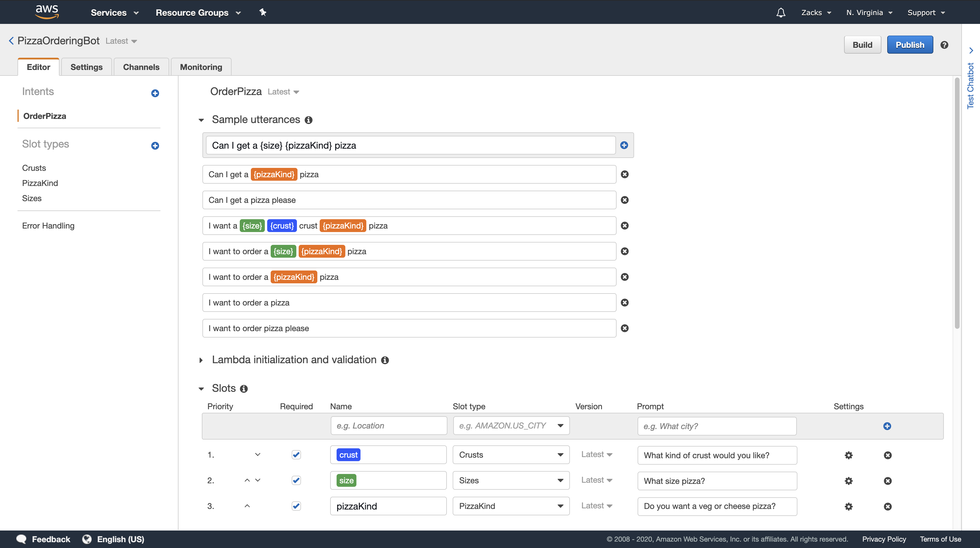This screenshot has width=980, height=548.
Task: Add a new intent with plus icon
Action: click(x=155, y=93)
